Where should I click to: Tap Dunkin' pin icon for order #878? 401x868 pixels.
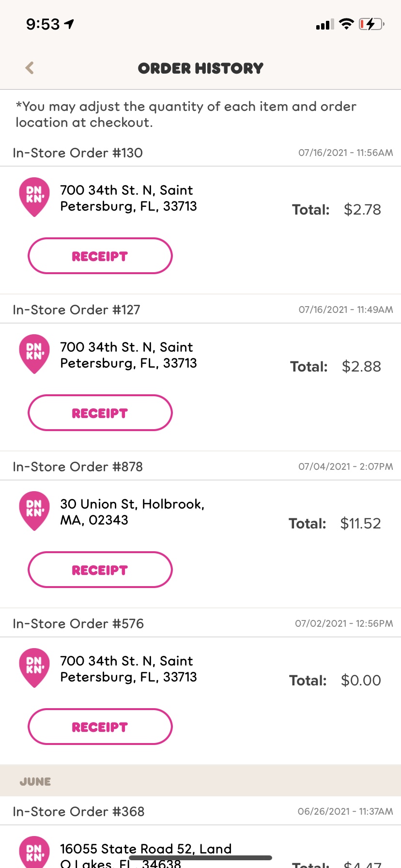point(34,511)
